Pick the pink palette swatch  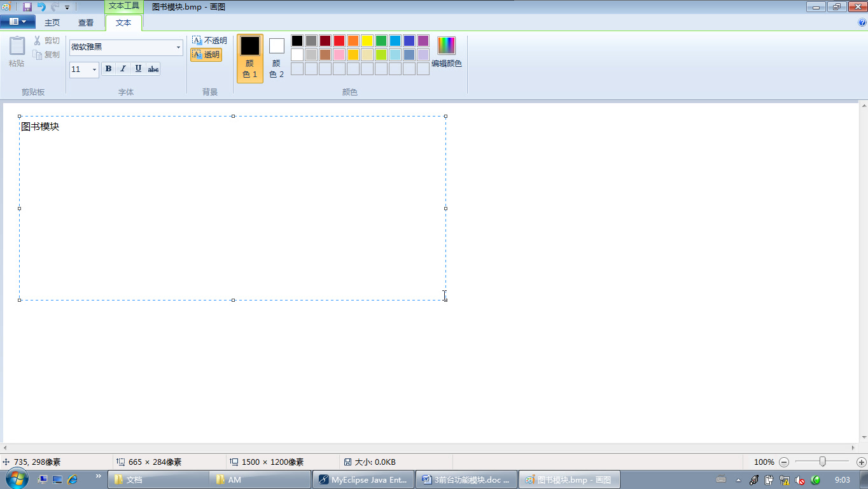[339, 55]
